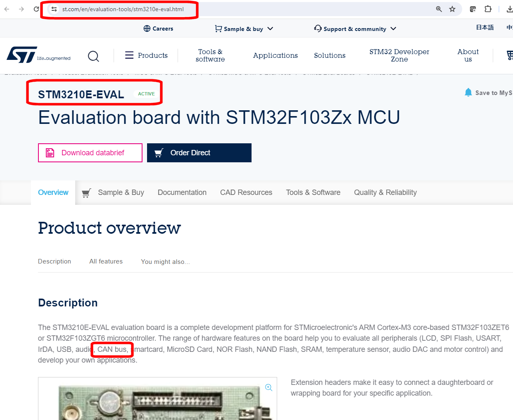Click the Order Direct button
This screenshot has width=513, height=420.
199,152
